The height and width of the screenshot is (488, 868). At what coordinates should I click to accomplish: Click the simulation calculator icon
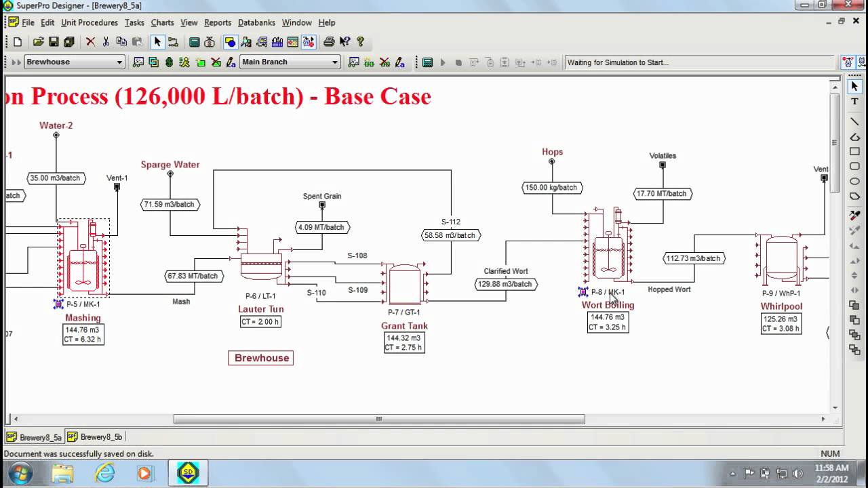coord(427,62)
